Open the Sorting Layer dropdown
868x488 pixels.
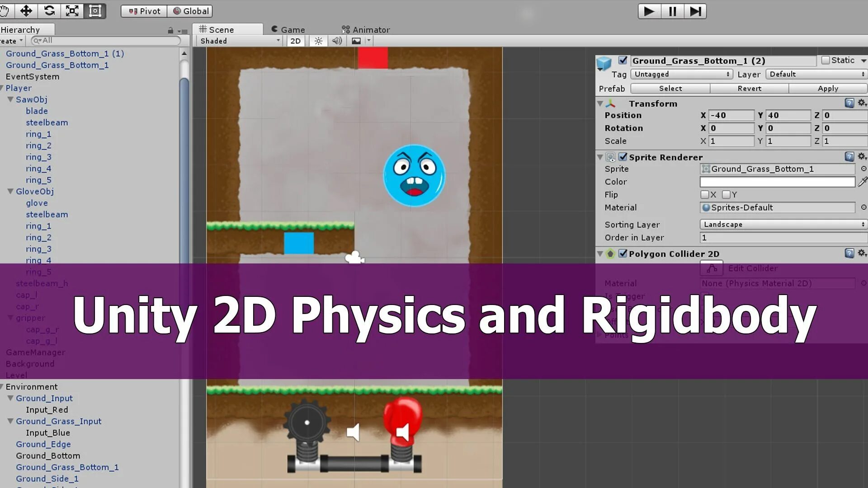click(x=783, y=225)
